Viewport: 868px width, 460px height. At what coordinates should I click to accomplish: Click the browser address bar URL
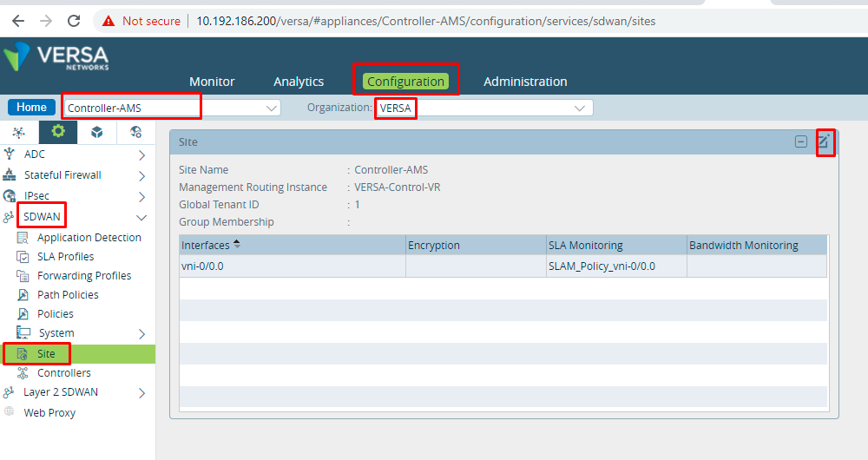pyautogui.click(x=425, y=21)
